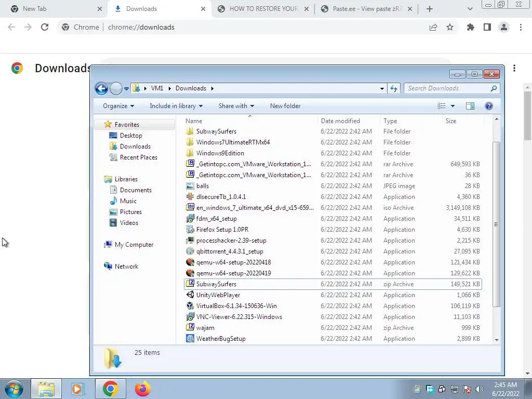
Task: Sort files by Date modified column
Action: click(340, 121)
